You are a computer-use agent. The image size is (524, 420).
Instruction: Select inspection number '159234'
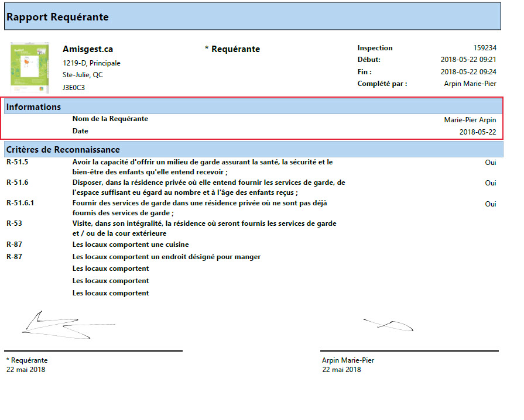[x=485, y=48]
